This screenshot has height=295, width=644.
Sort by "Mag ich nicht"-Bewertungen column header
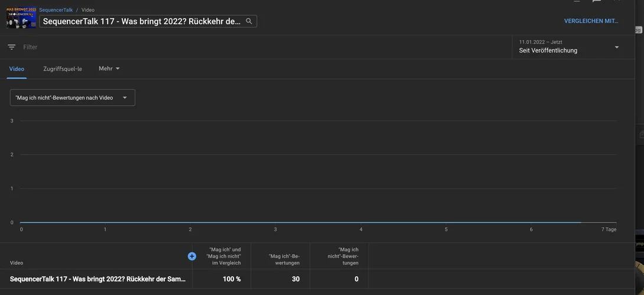343,256
